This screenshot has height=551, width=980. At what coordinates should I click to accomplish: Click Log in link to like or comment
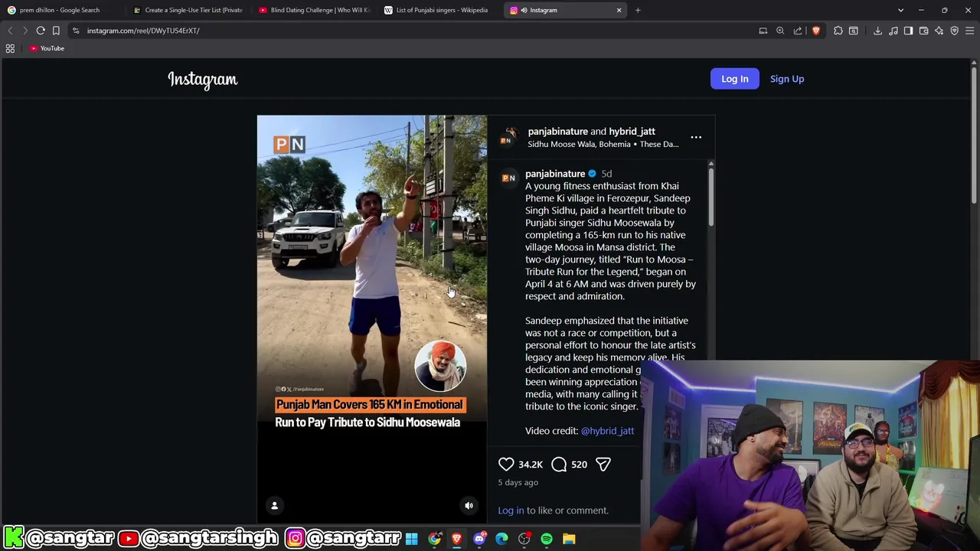pyautogui.click(x=511, y=510)
